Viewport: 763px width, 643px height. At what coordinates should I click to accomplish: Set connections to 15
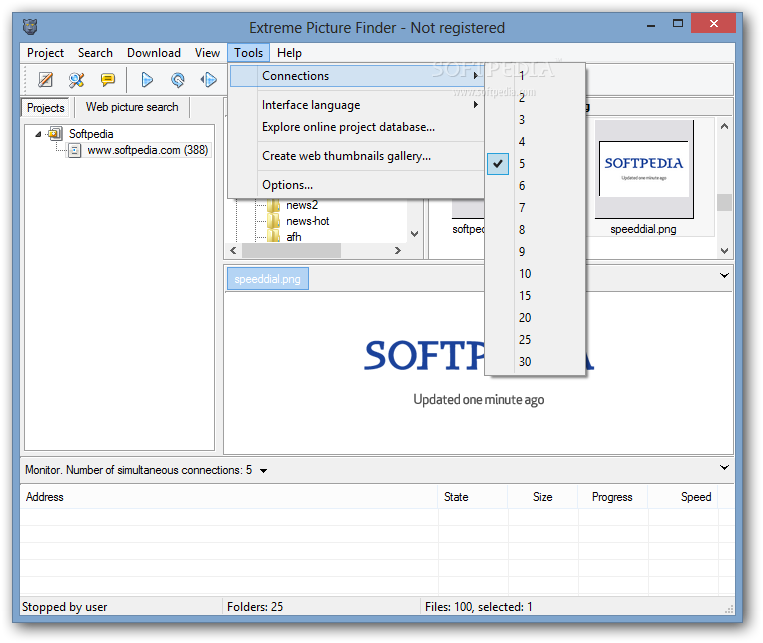tap(535, 295)
